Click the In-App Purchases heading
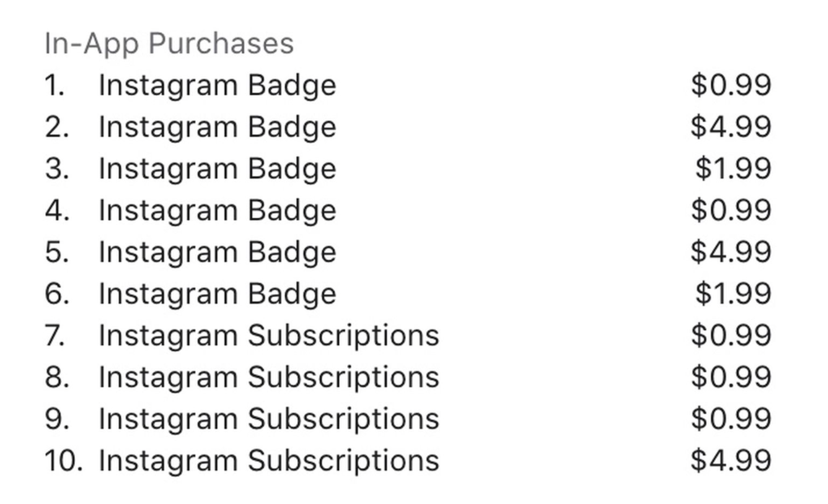 [169, 43]
